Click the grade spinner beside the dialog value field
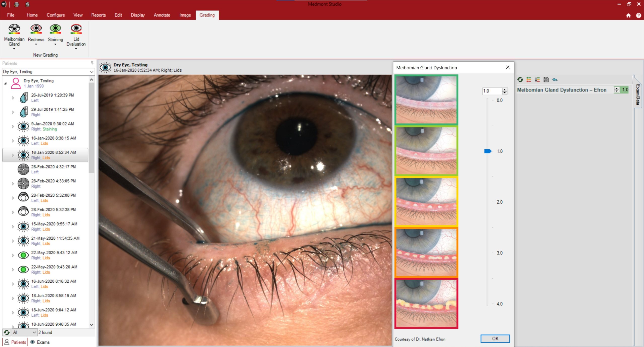 505,91
